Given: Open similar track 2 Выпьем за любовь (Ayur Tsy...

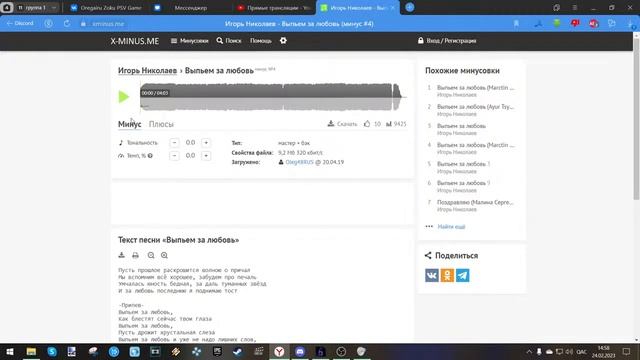Looking at the screenshot, I should [x=476, y=107].
